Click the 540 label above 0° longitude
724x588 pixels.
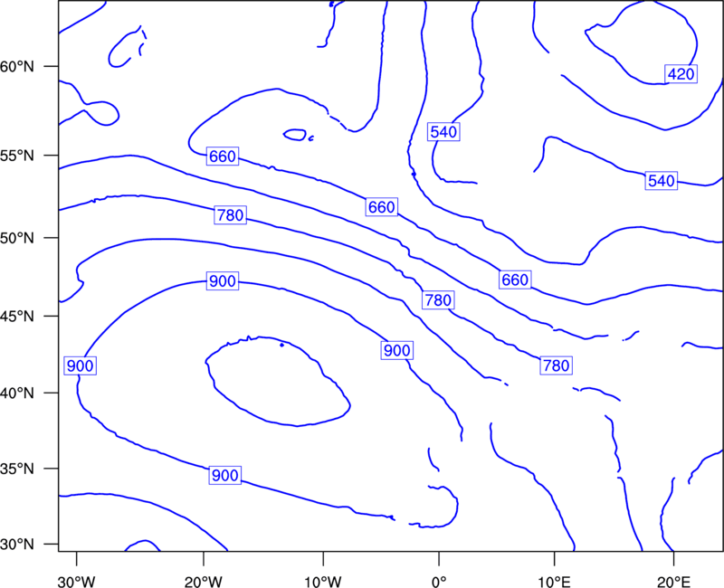coord(443,132)
